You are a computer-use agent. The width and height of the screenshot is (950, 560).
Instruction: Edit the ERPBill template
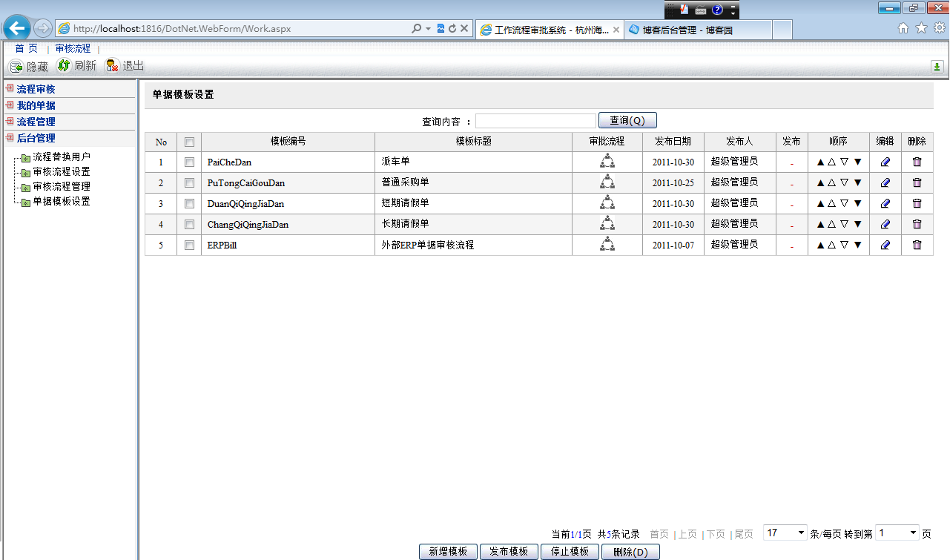coord(885,245)
